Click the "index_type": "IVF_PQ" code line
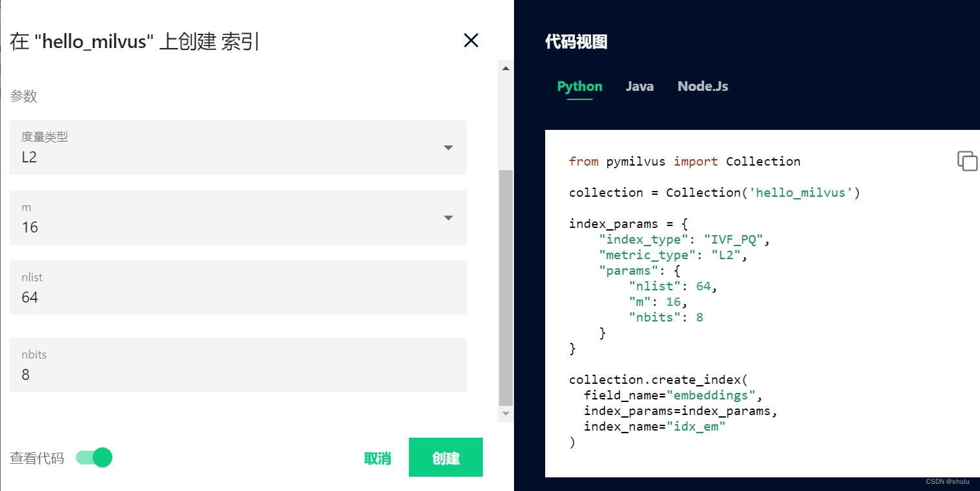980x491 pixels. [685, 240]
